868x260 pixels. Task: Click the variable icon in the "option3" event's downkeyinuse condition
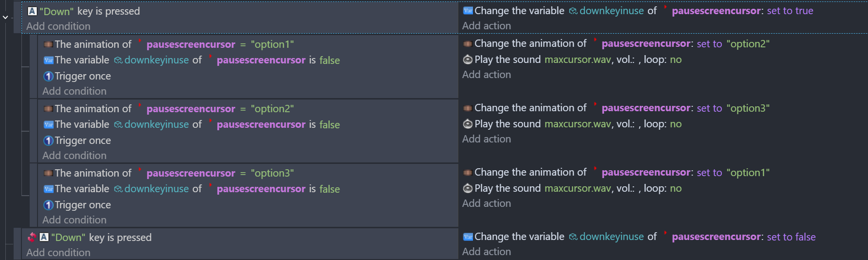coord(48,189)
